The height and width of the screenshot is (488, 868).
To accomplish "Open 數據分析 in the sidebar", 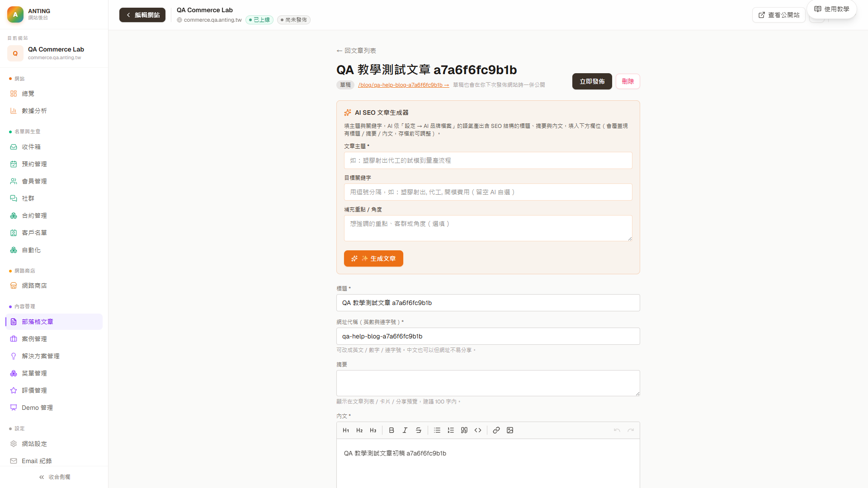I will click(x=54, y=111).
